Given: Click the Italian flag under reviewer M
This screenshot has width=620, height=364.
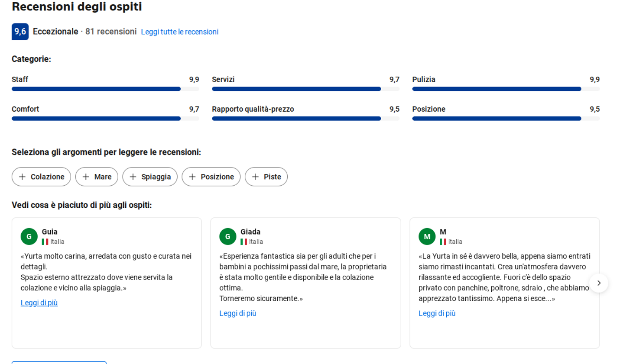Looking at the screenshot, I should (443, 242).
